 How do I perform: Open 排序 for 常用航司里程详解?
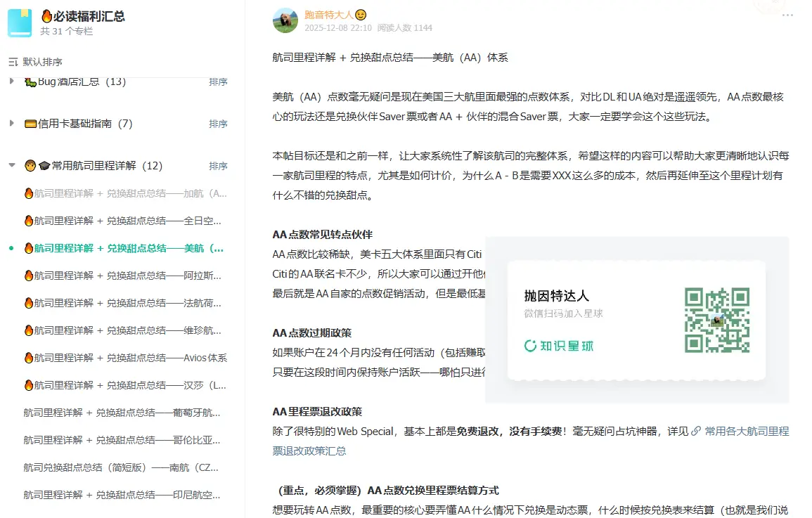tap(217, 165)
